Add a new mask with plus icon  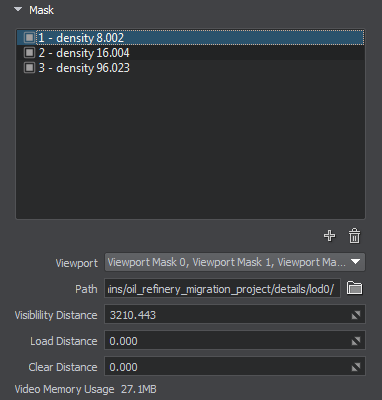[329, 236]
